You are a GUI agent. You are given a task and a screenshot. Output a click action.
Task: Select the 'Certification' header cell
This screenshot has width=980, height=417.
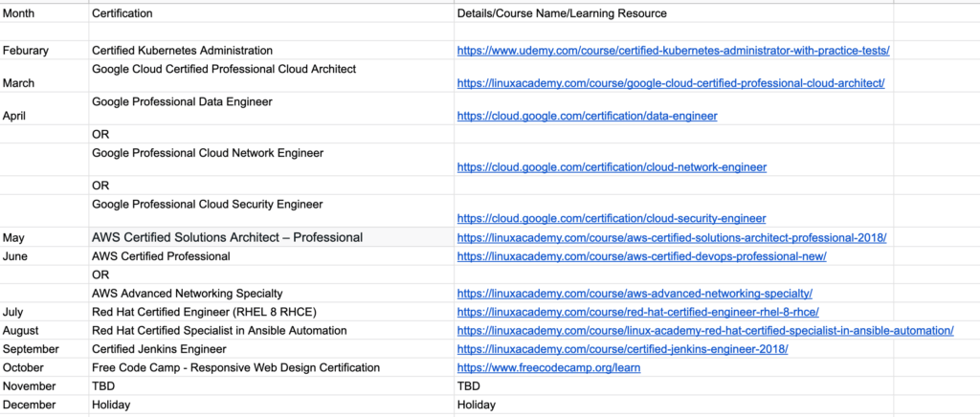[x=271, y=13]
